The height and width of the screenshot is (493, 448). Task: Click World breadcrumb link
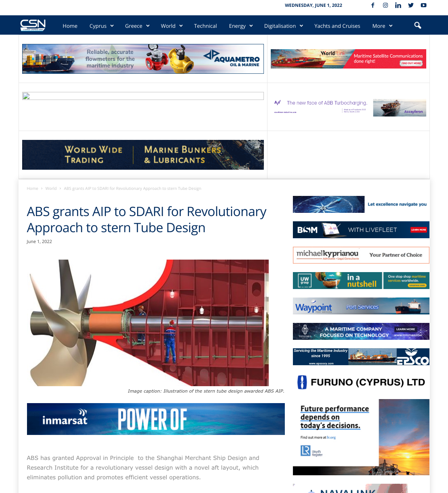[51, 188]
